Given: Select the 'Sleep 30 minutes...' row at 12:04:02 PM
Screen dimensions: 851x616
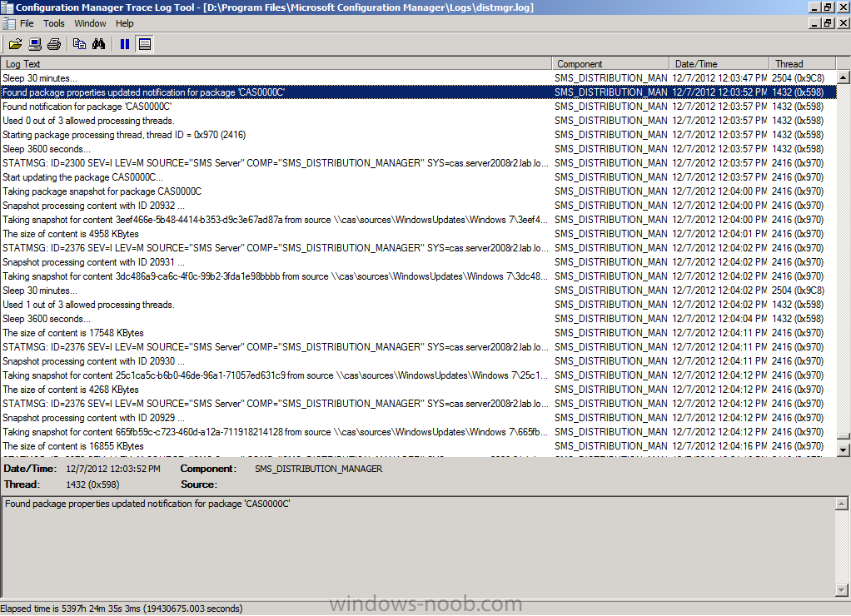Looking at the screenshot, I should coord(419,291).
